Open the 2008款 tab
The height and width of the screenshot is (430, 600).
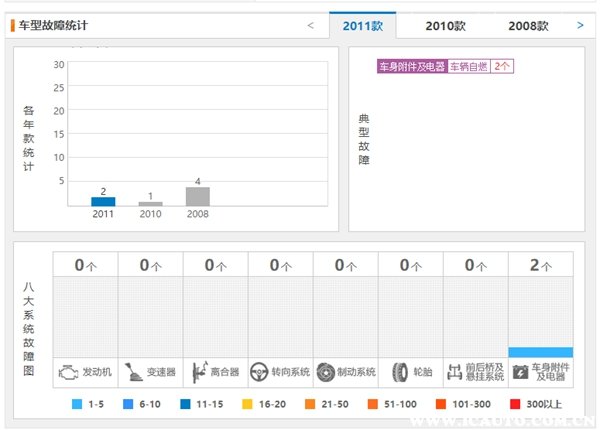click(528, 26)
